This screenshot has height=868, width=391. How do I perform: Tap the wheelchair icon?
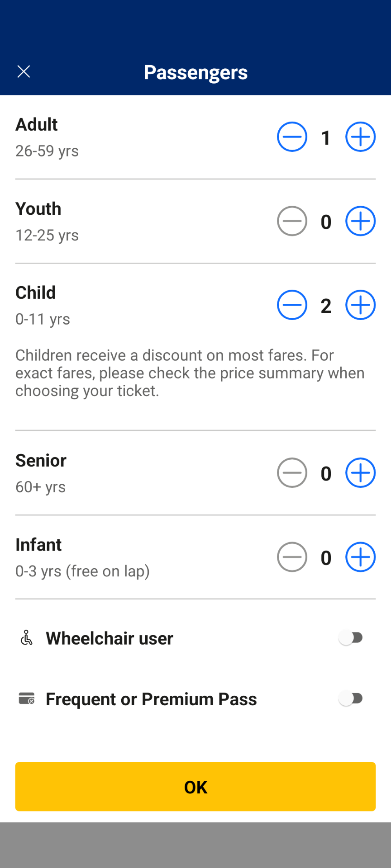click(27, 638)
